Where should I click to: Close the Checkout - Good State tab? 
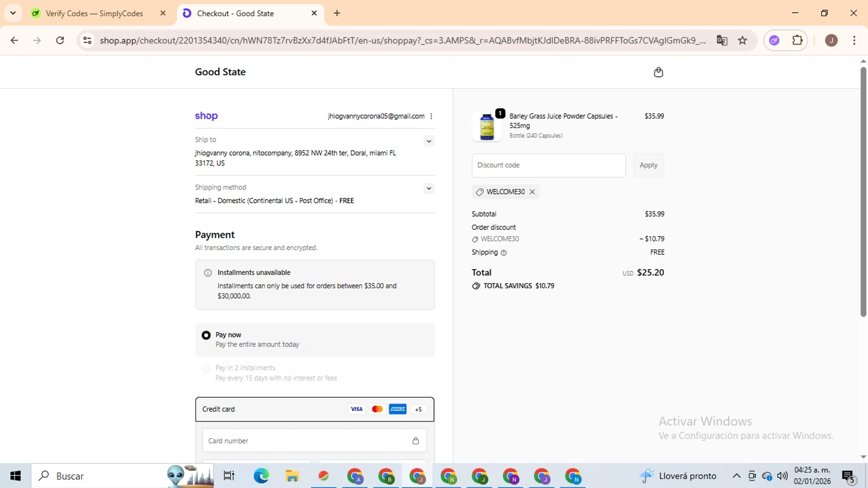pyautogui.click(x=314, y=13)
